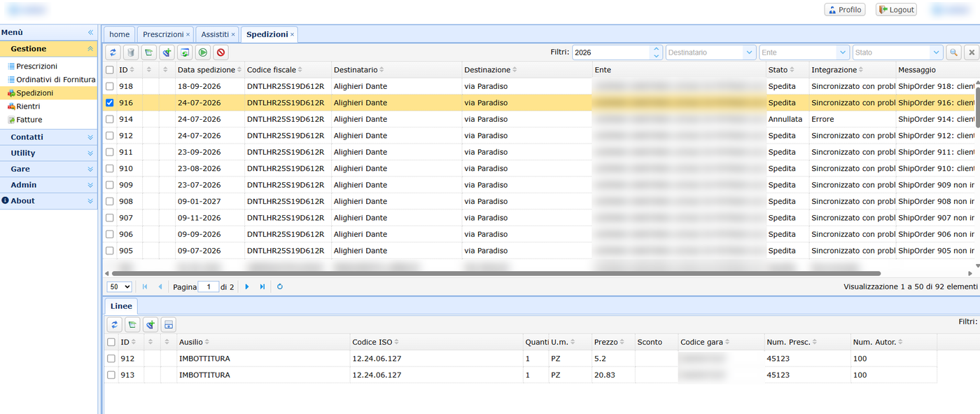Click the Logout button
980x414 pixels.
(x=896, y=10)
